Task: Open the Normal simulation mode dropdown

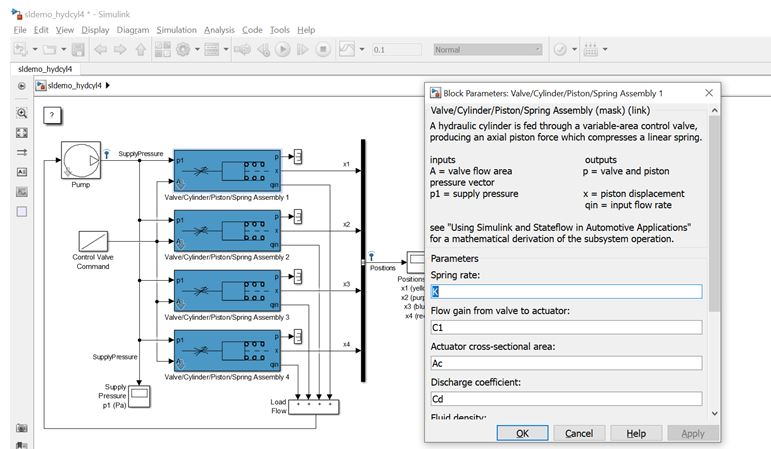Action: (488, 49)
